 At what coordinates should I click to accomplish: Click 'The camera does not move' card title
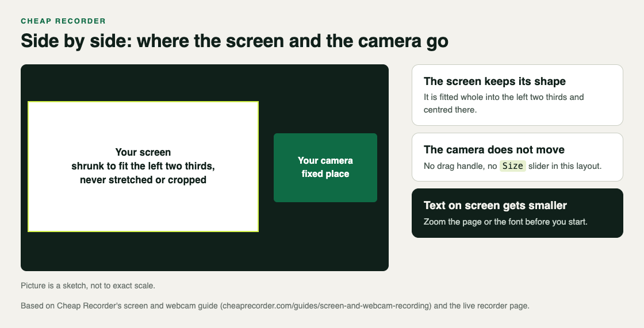coord(494,149)
